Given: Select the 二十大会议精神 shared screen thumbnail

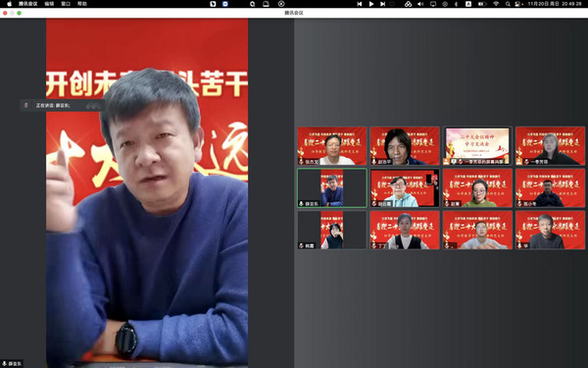Looking at the screenshot, I should click(477, 145).
